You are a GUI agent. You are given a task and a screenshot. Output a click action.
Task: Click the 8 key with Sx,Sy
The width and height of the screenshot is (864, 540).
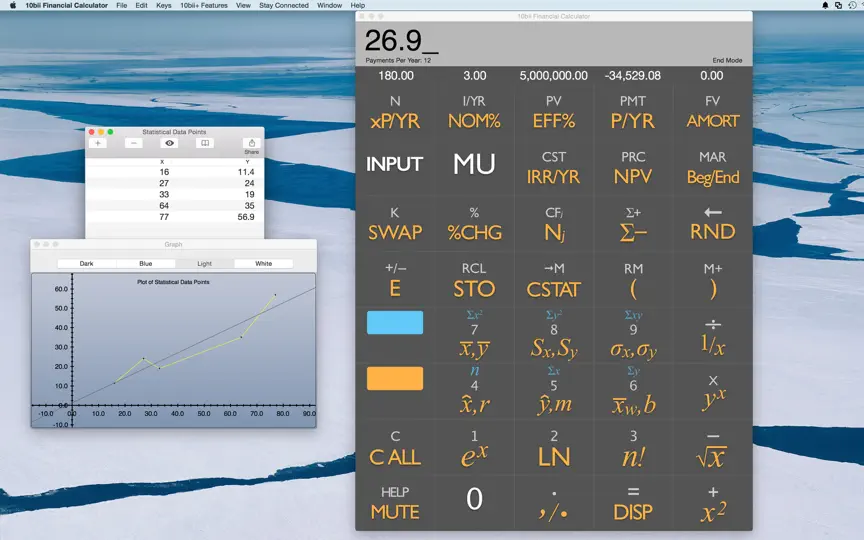point(554,335)
